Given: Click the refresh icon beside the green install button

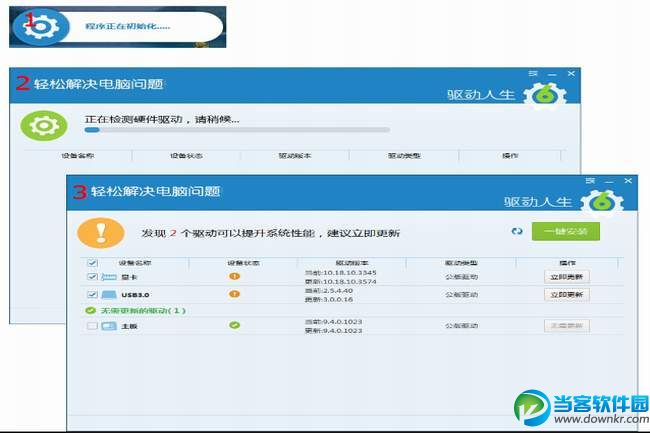Looking at the screenshot, I should (x=517, y=231).
